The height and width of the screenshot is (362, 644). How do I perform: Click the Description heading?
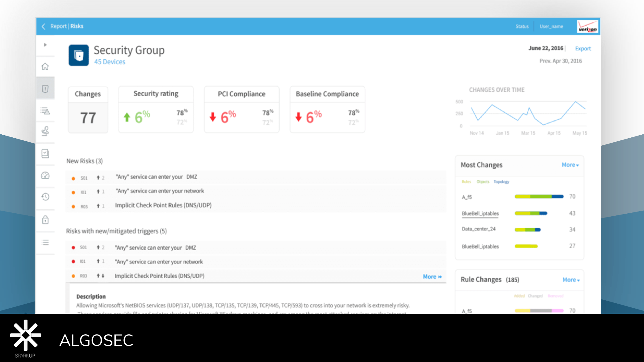pos(91,297)
